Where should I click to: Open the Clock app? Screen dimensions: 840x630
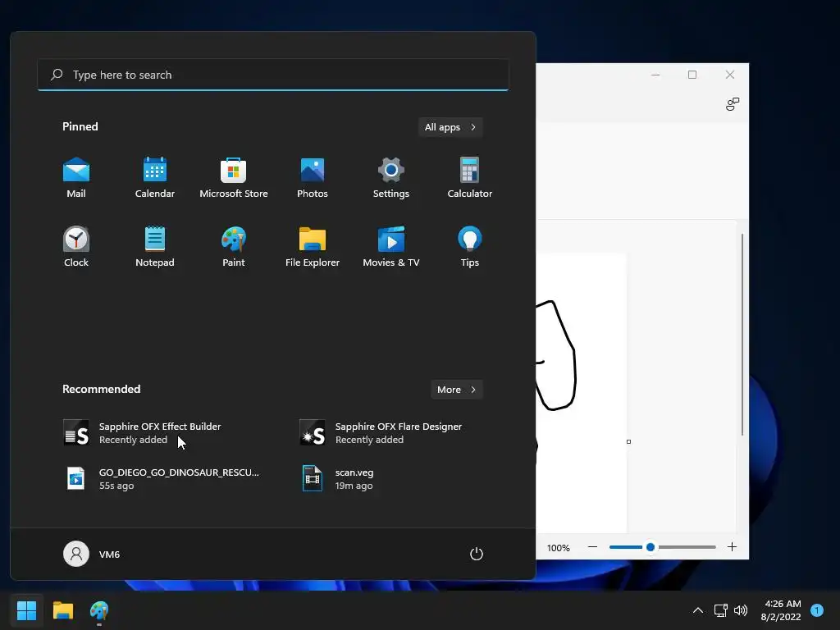point(76,246)
